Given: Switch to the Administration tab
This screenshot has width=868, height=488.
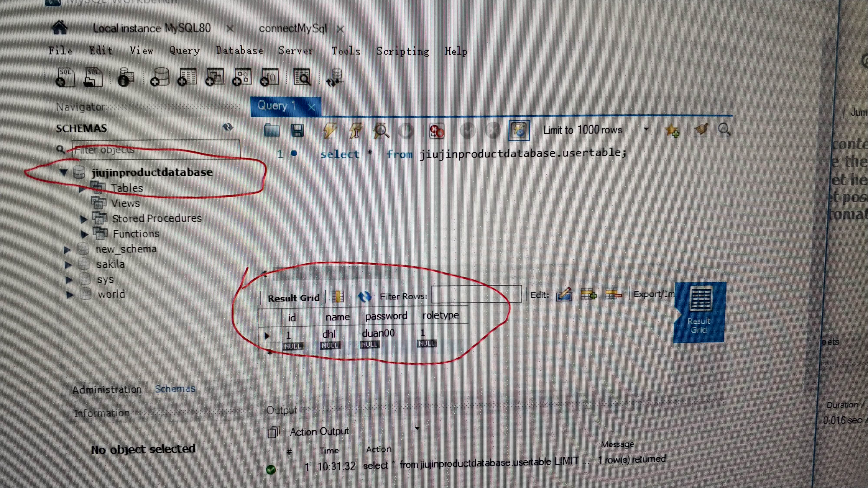Looking at the screenshot, I should (x=107, y=389).
